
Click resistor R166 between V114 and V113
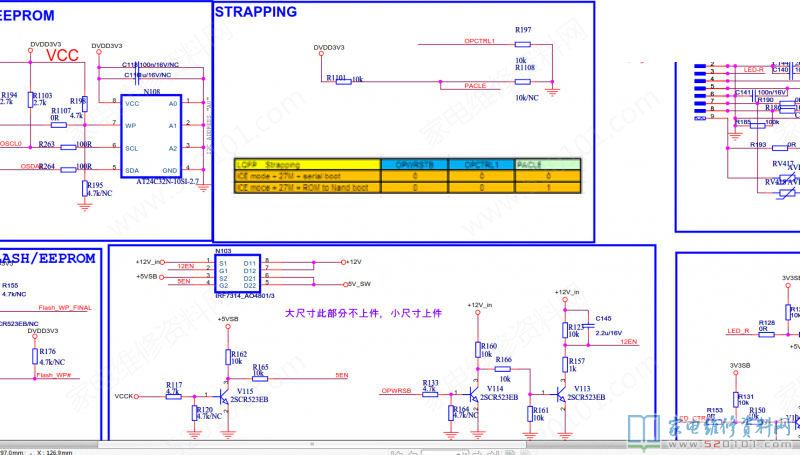[506, 341]
